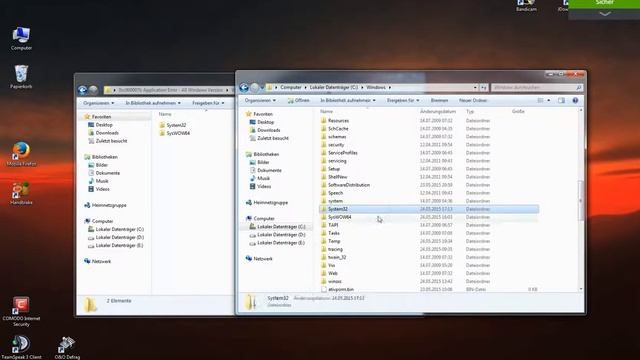The width and height of the screenshot is (640, 360).
Task: Open the help icon in the front Explorer toolbar
Action: [x=575, y=100]
